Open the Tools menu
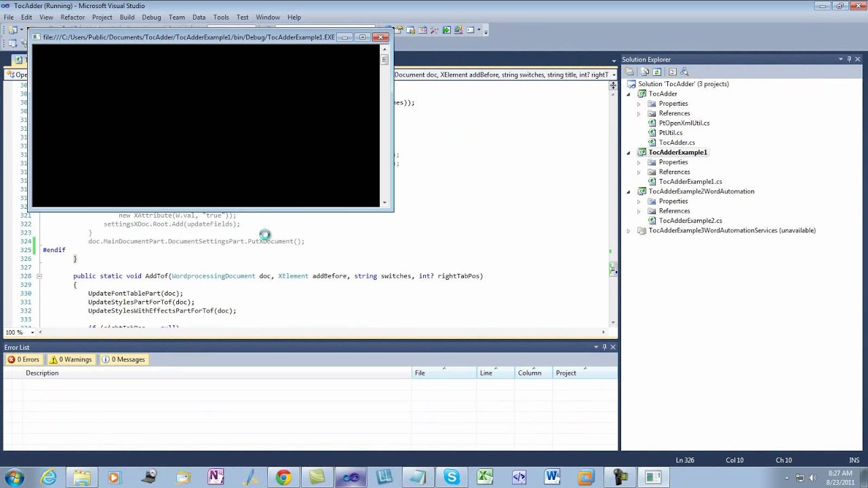This screenshot has width=868, height=488. (221, 17)
